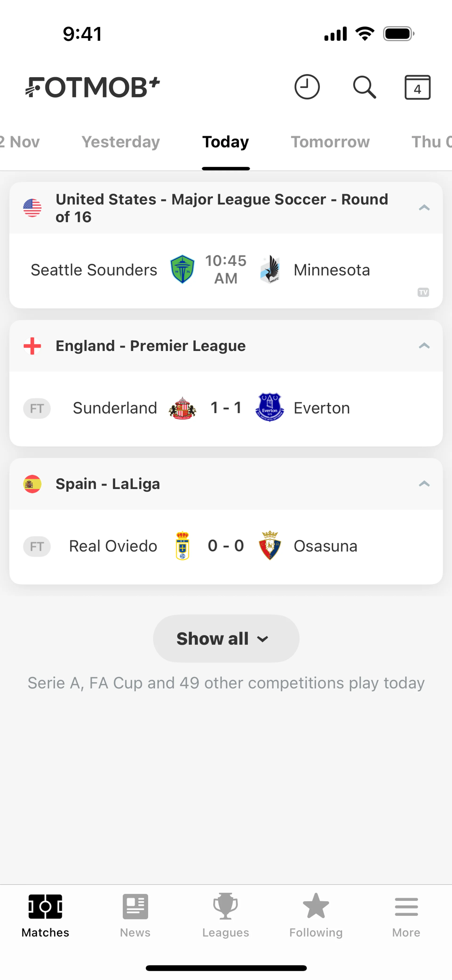Open Real Oviedo vs Osasuna match
Viewport: 452px width, 980px height.
tap(226, 546)
